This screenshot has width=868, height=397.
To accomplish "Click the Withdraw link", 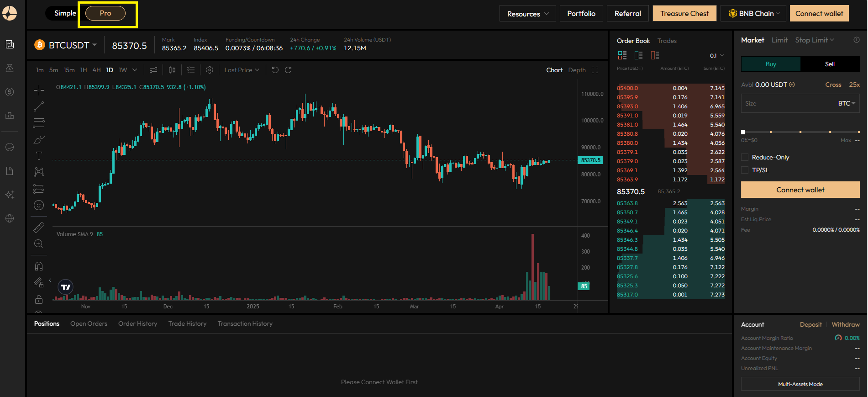I will pyautogui.click(x=846, y=324).
